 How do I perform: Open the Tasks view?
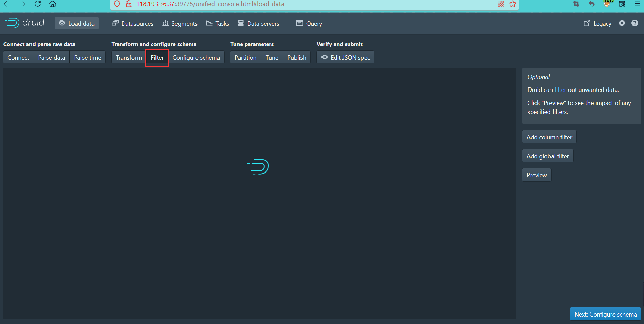[x=217, y=23]
